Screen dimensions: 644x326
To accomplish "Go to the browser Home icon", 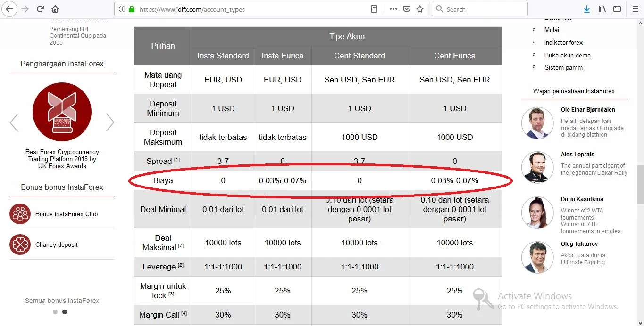I will 55,9.
